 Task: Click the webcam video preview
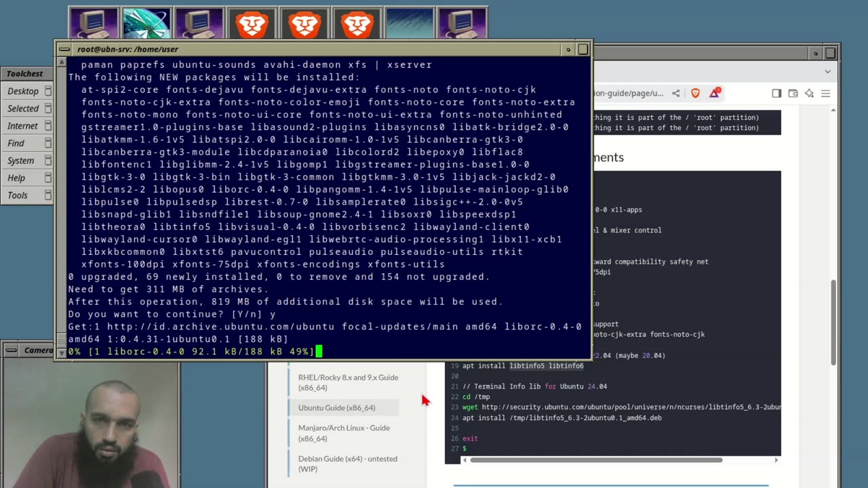pos(90,424)
